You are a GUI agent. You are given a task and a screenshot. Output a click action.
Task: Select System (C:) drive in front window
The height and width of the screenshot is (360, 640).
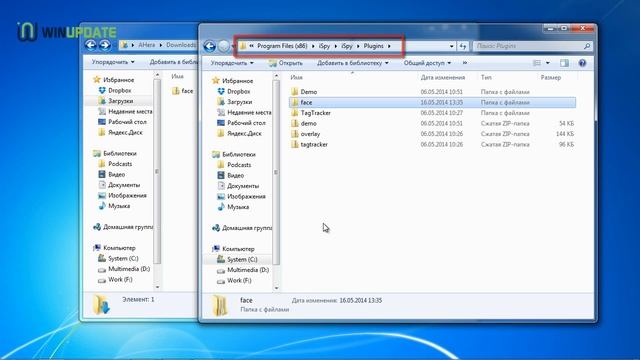click(242, 260)
